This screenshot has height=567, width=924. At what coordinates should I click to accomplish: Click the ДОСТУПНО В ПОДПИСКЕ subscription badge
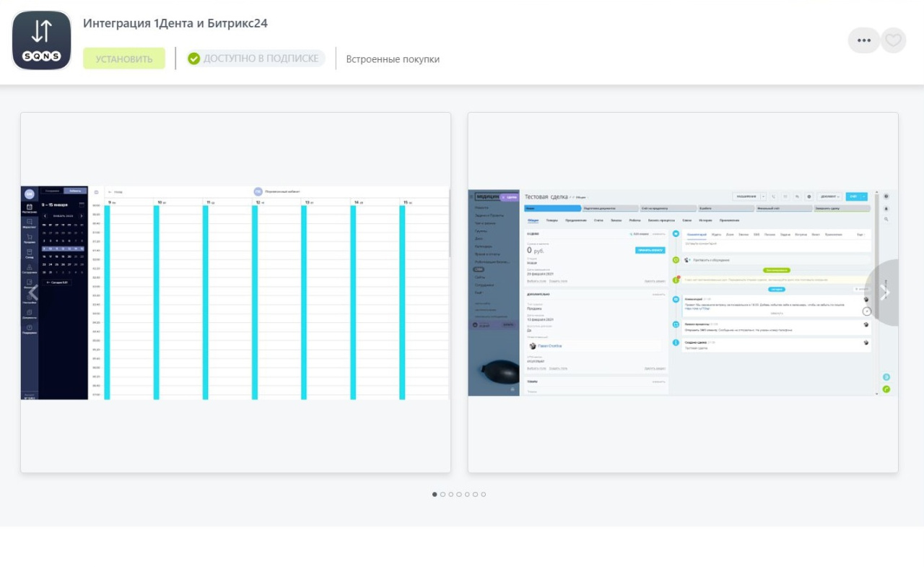(x=256, y=59)
